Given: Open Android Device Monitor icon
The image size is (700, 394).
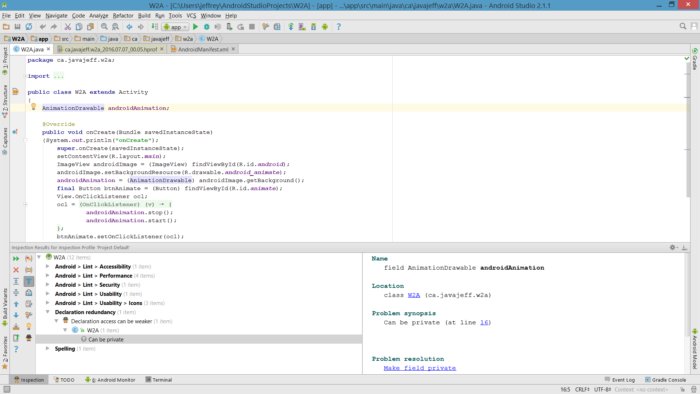Looking at the screenshot, I should (325, 27).
